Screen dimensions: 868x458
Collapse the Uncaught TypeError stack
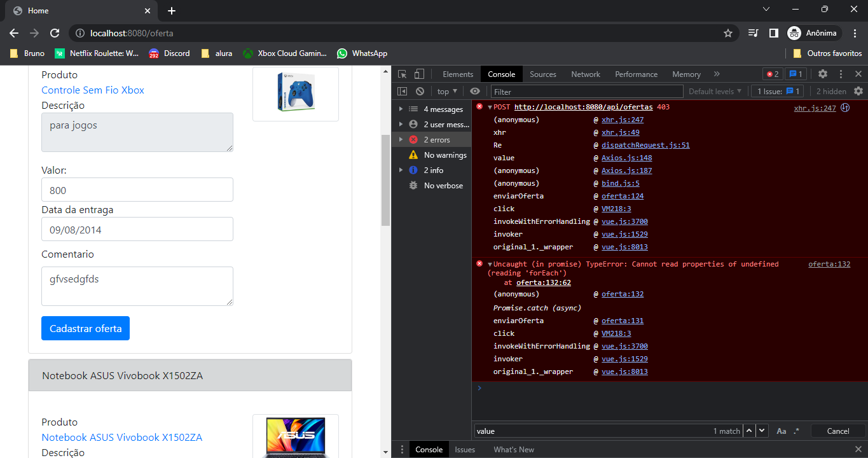click(490, 265)
